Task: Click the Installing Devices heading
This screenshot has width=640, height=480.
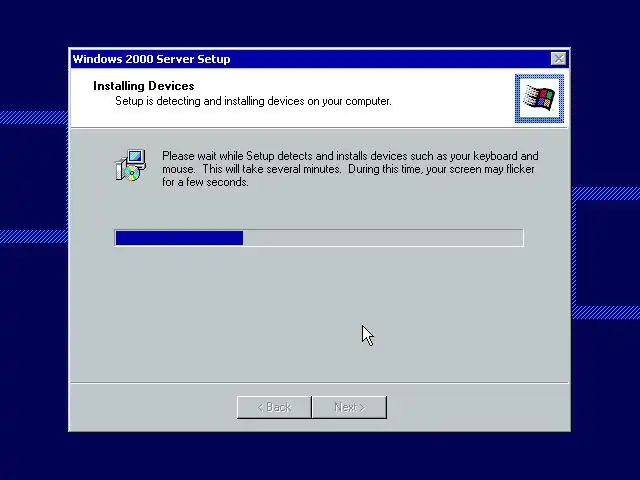Action: tap(144, 86)
